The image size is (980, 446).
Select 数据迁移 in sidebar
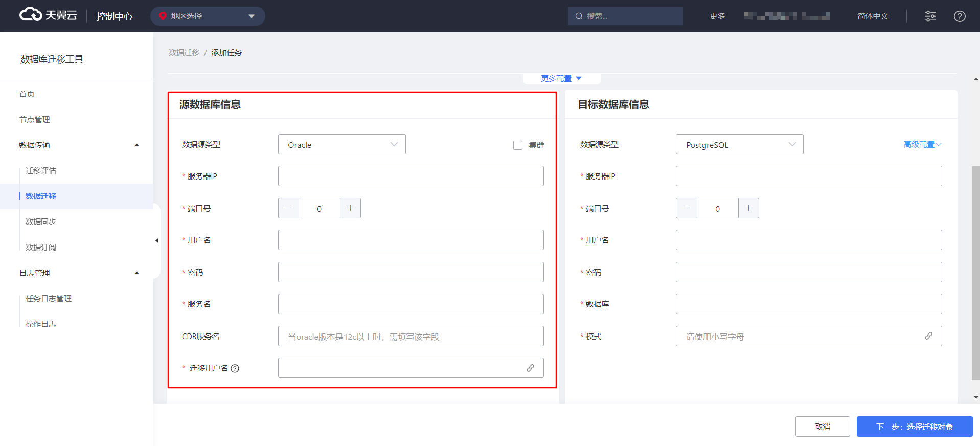point(77,196)
